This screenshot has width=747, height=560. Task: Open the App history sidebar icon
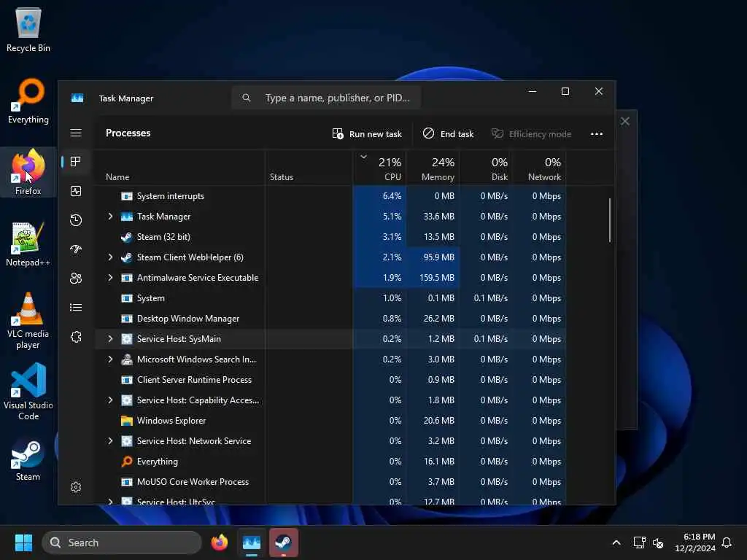(x=76, y=220)
